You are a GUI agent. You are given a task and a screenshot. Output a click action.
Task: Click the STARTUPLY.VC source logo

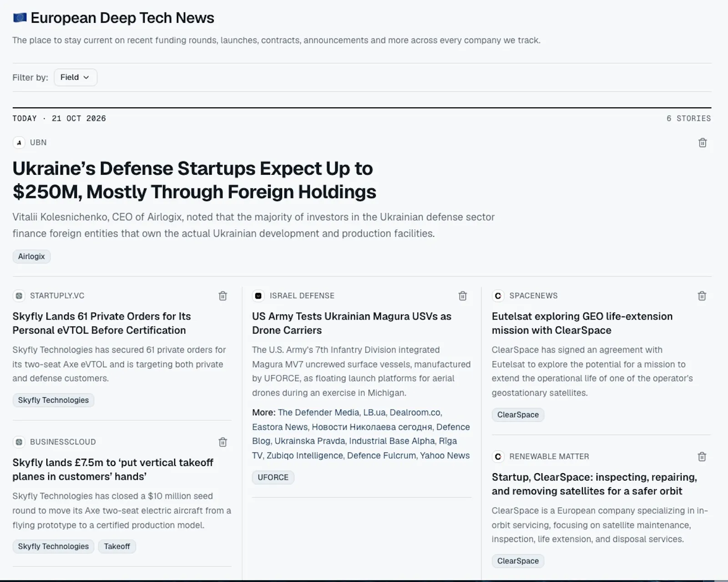coord(19,296)
